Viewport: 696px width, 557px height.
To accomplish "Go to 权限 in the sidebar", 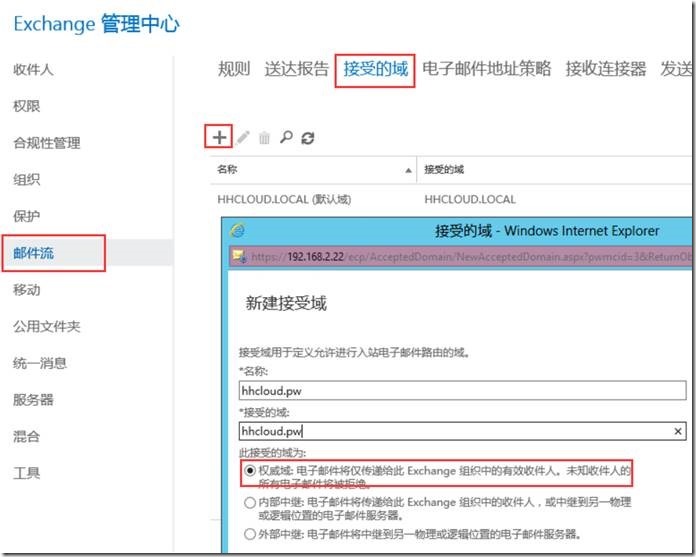I will [x=27, y=106].
